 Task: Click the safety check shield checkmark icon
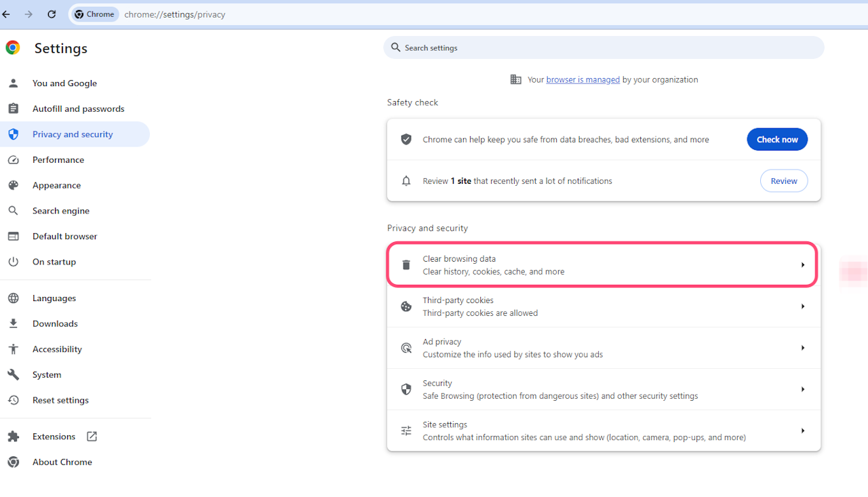click(x=406, y=139)
